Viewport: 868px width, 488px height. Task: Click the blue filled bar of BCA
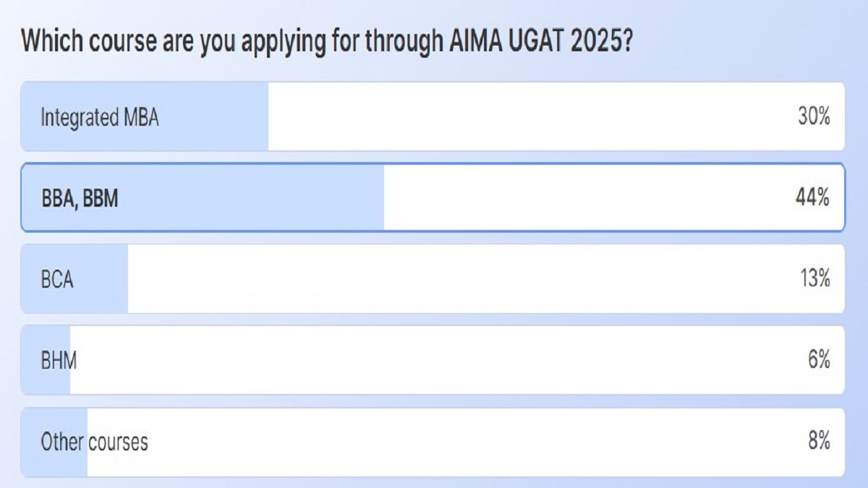tap(101, 279)
